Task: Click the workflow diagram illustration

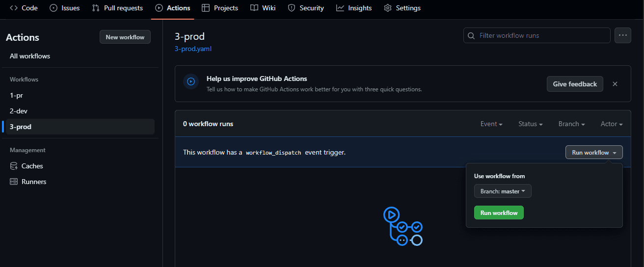Action: (403, 226)
